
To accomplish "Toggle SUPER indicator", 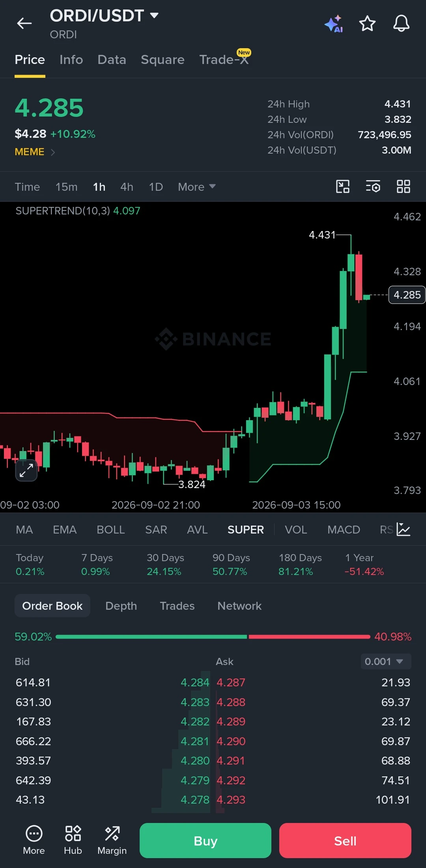I will 245,530.
